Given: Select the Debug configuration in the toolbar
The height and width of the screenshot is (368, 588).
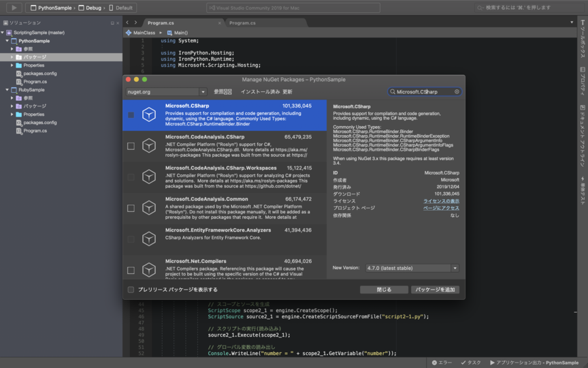Looking at the screenshot, I should [x=90, y=7].
